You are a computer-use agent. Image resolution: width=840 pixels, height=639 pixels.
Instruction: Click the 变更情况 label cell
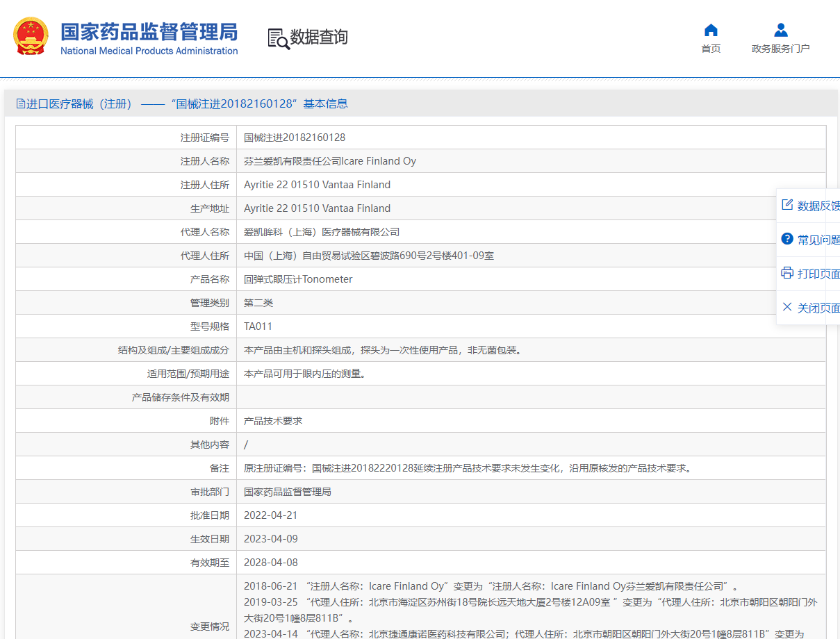(x=126, y=607)
